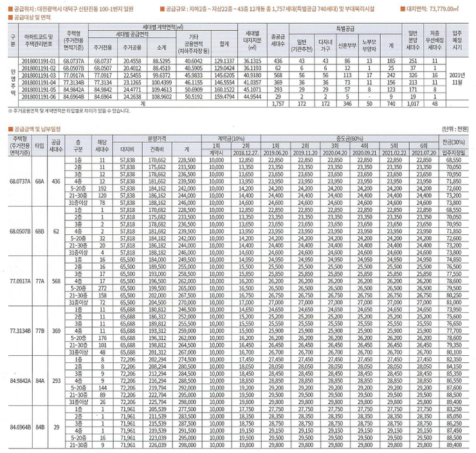
Task: Select the 192 households cell for 68A
Action: coord(102,189)
